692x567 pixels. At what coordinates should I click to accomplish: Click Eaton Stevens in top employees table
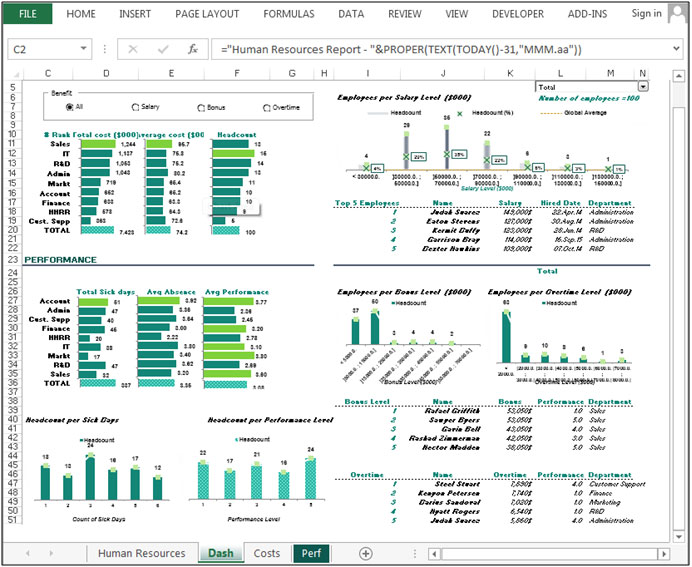coord(453,222)
